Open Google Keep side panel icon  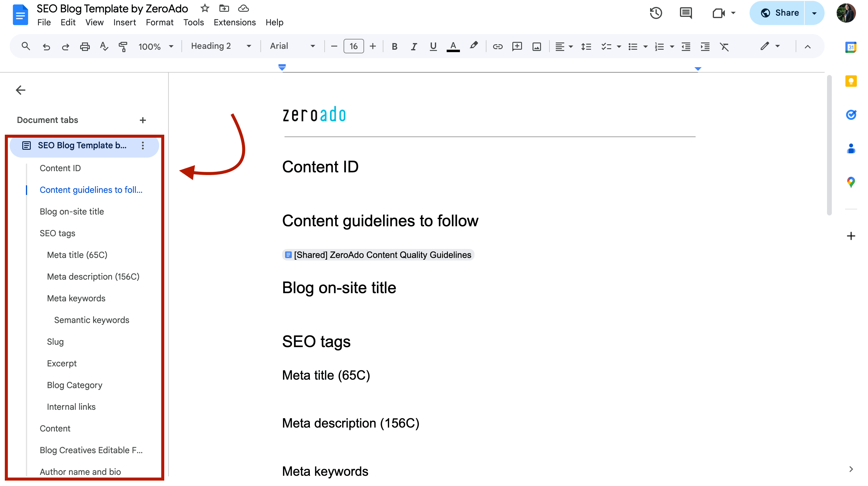coord(851,81)
